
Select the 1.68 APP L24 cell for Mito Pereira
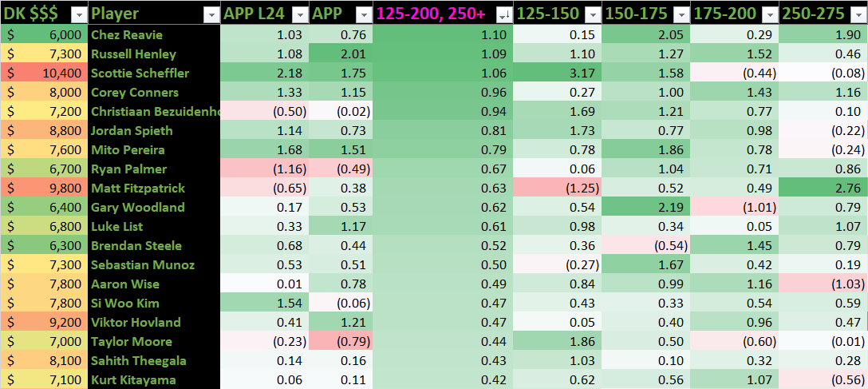pos(265,149)
